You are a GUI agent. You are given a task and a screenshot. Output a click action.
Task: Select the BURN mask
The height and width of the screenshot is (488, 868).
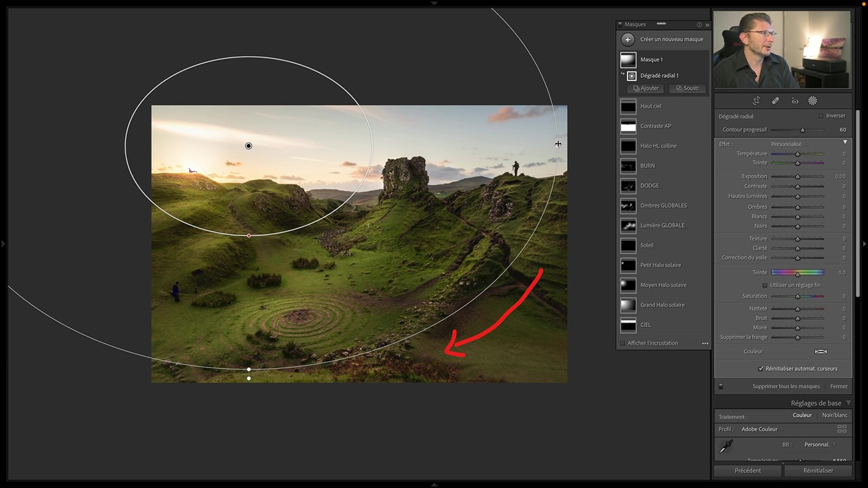coord(664,165)
